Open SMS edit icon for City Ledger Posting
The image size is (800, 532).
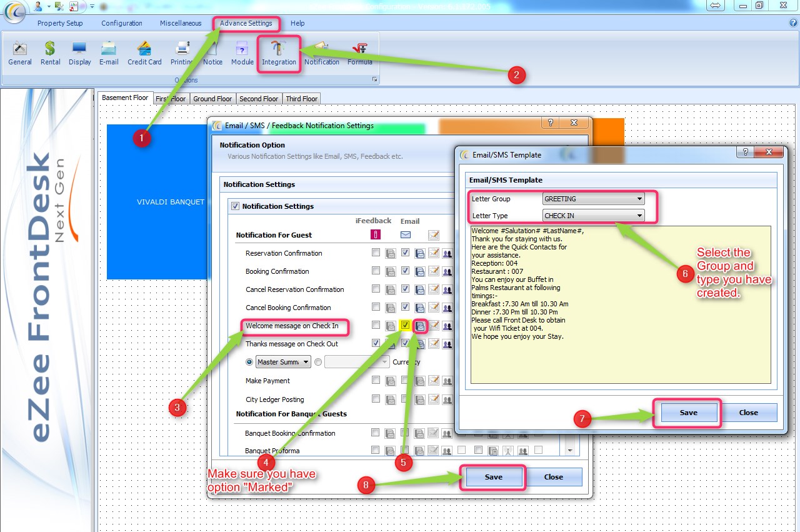(x=434, y=399)
